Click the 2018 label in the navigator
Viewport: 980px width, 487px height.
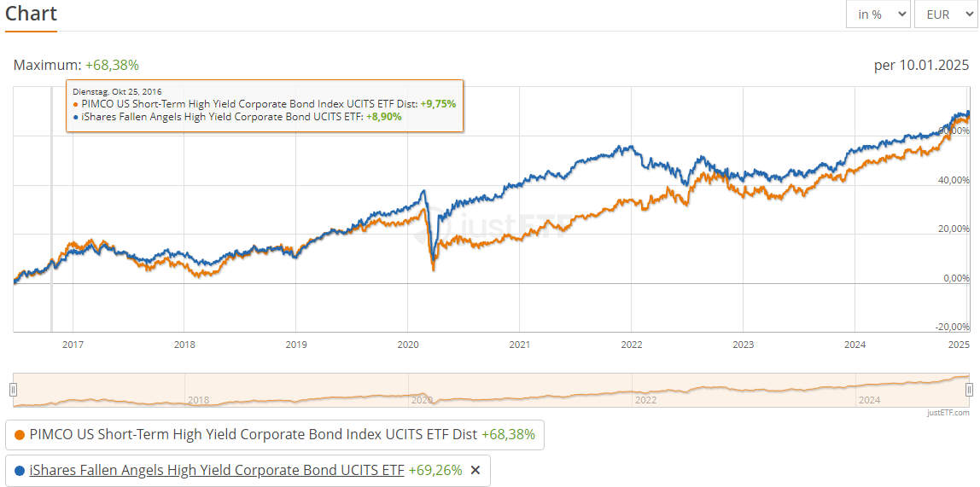pos(198,399)
